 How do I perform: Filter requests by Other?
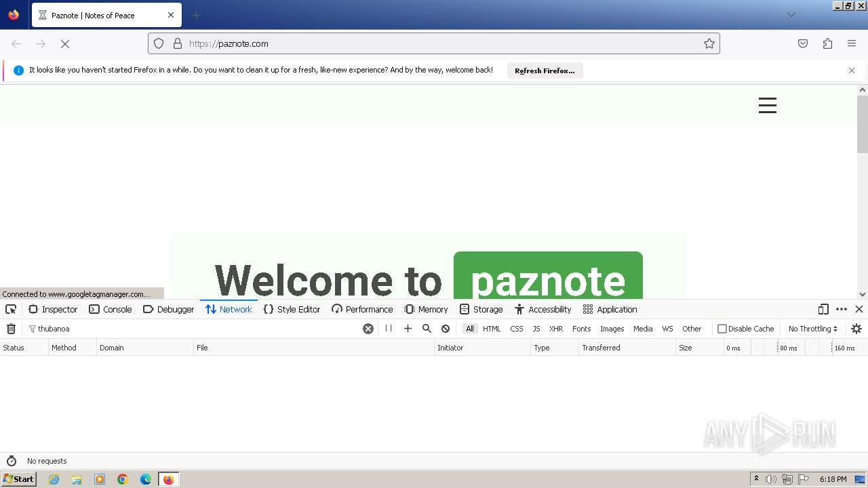click(x=692, y=329)
